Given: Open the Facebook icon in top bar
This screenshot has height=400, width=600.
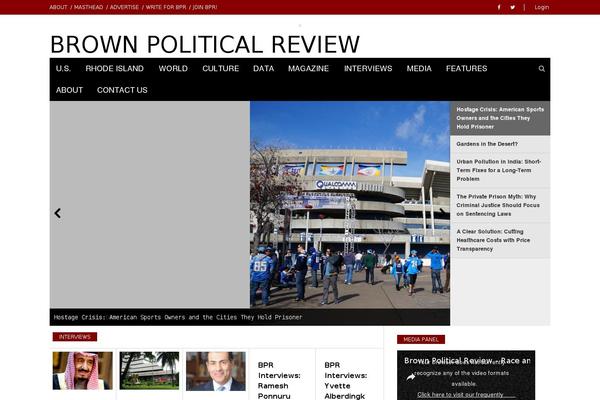Looking at the screenshot, I should [x=499, y=7].
